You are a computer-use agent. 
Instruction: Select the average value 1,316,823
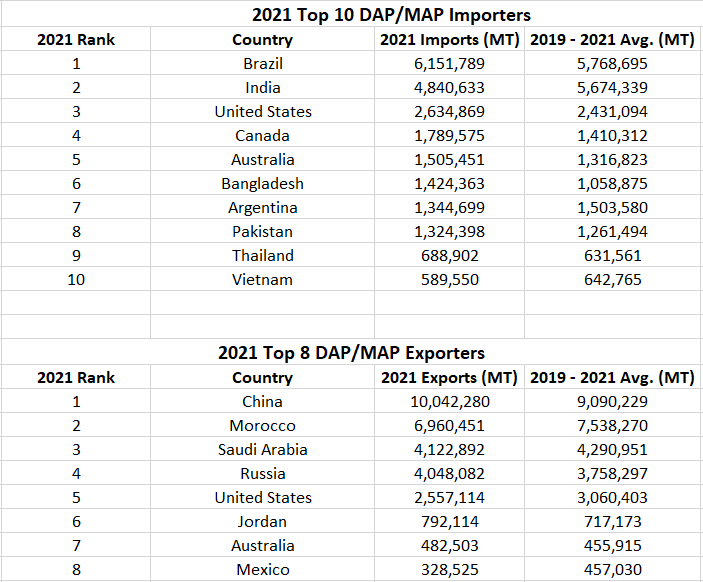point(612,160)
